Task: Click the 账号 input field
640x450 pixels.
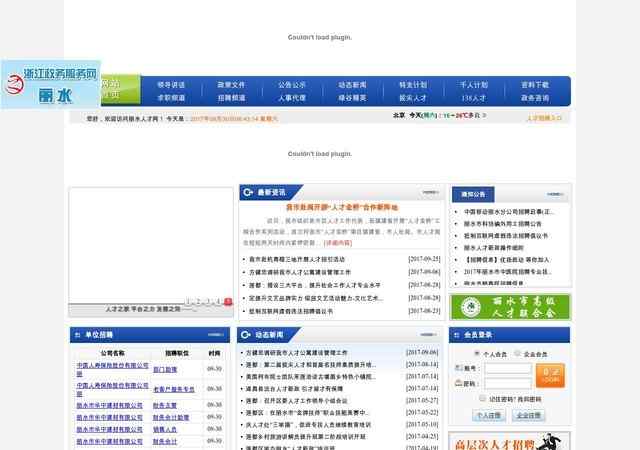Action: coord(508,369)
